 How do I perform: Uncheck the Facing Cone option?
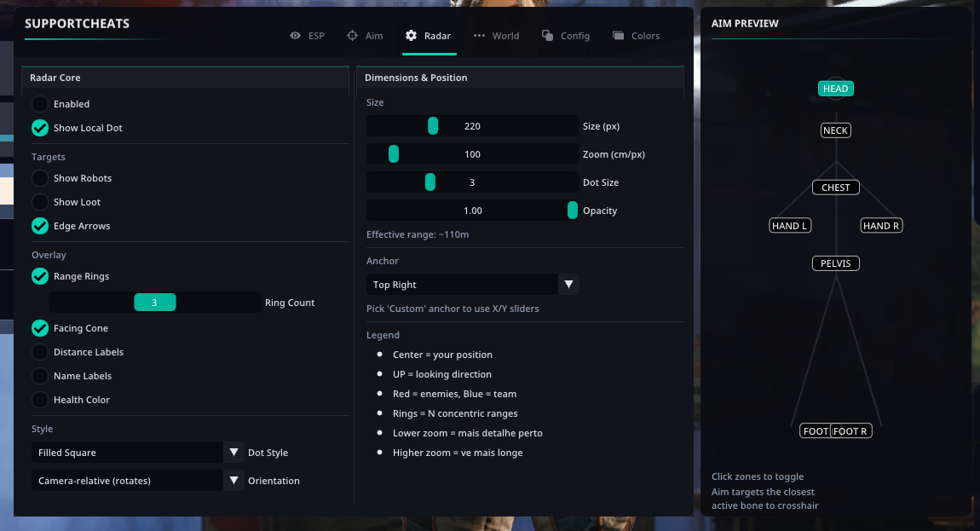coord(40,328)
